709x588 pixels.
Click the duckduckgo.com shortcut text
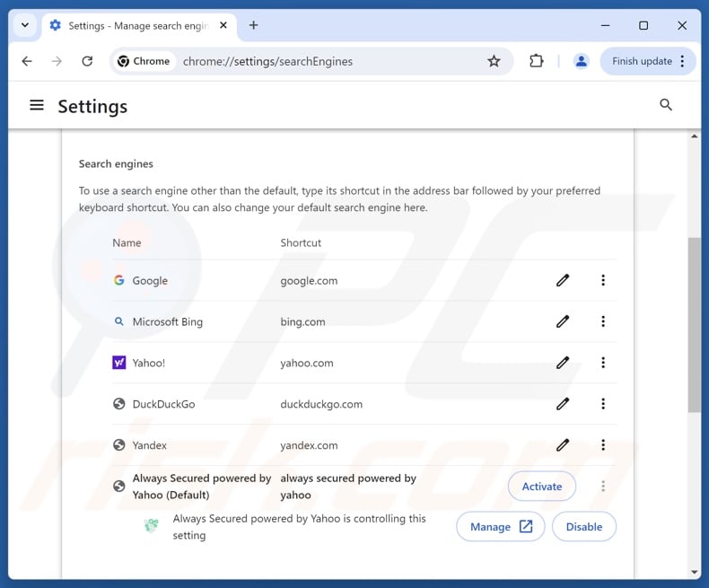point(321,404)
